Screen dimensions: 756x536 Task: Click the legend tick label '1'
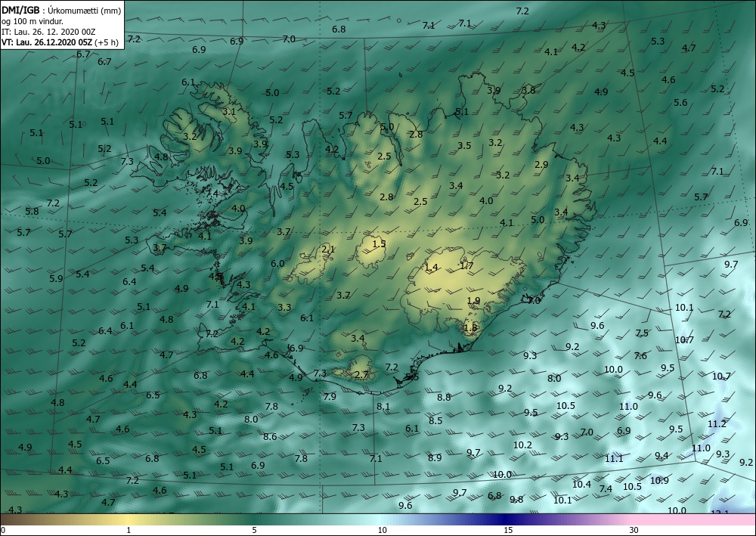coord(129,531)
